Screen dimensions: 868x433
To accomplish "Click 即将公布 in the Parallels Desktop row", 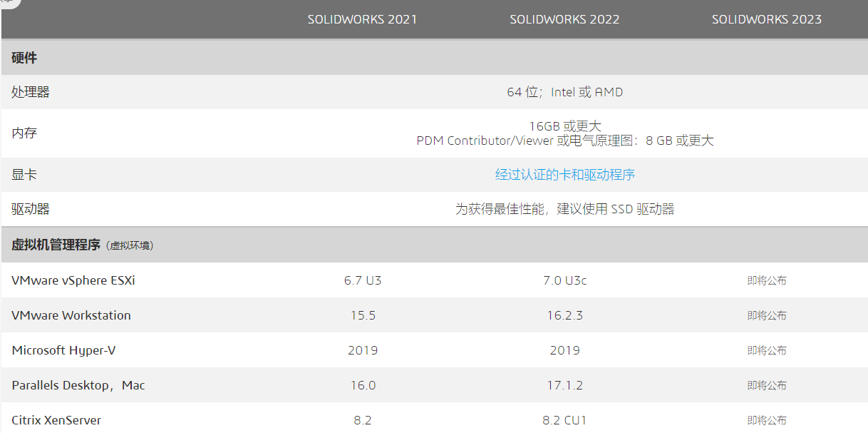I will point(767,386).
